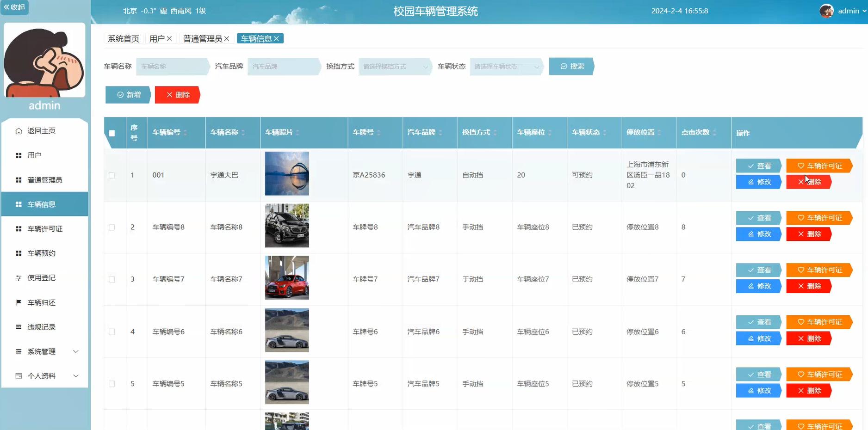The width and height of the screenshot is (868, 430).
Task: Click the red 删除 batch button
Action: point(178,95)
